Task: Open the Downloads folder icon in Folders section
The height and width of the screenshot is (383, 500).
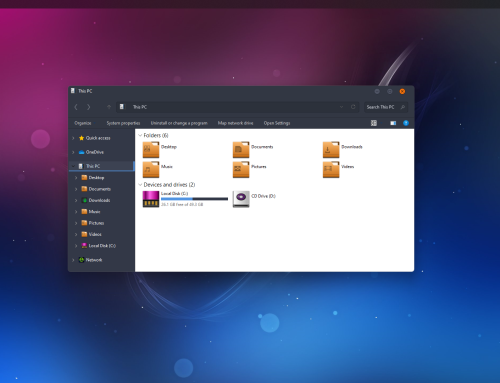Action: 331,149
